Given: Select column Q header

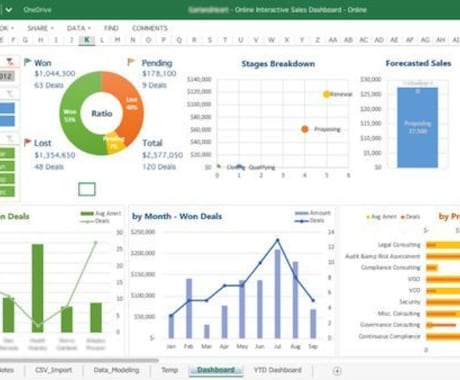Looking at the screenshot, I should pos(179,40).
